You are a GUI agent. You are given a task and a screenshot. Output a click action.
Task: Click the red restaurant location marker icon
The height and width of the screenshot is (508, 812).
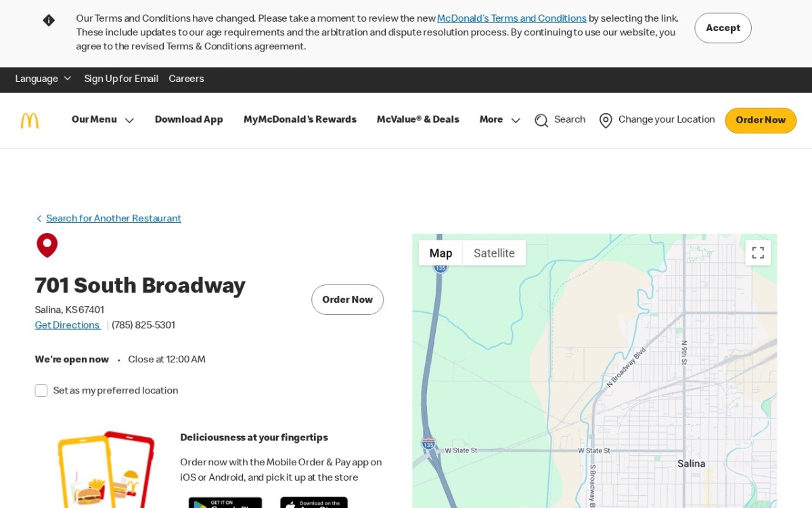coord(47,245)
